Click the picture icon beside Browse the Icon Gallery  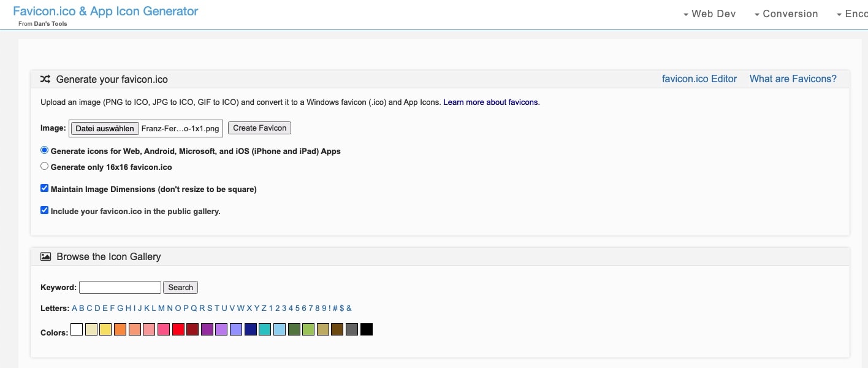click(45, 256)
